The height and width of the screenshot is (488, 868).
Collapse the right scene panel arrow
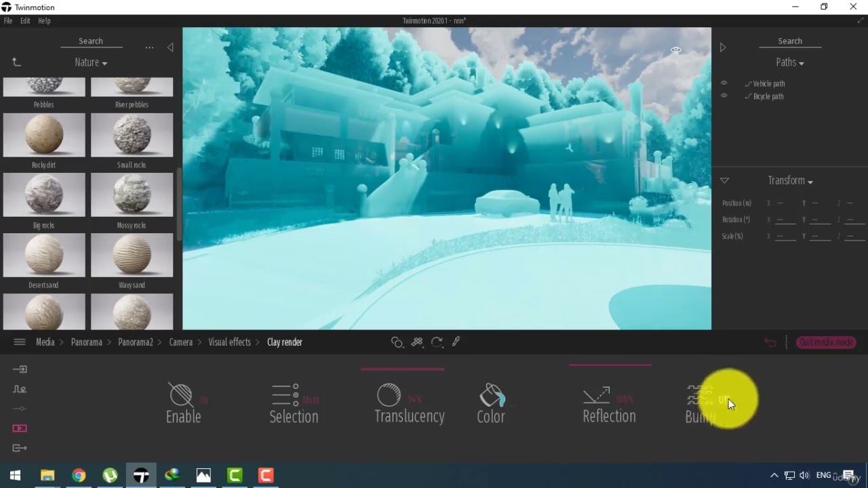click(x=723, y=47)
